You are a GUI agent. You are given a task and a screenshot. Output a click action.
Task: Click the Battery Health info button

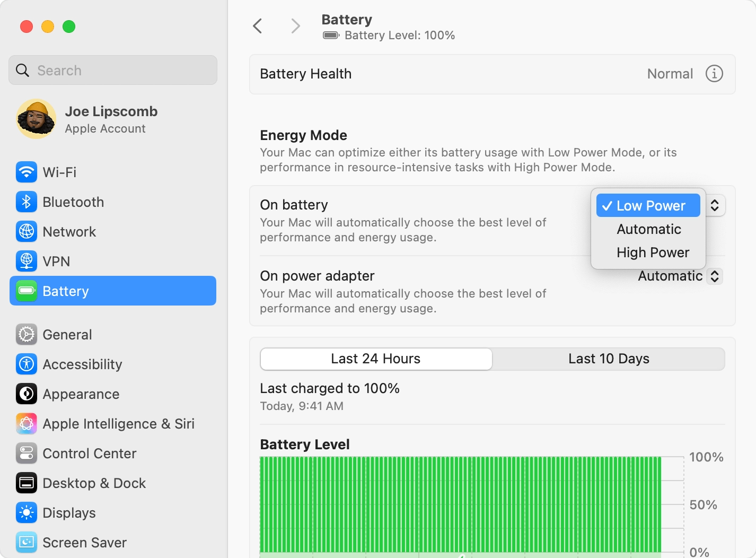[714, 74]
